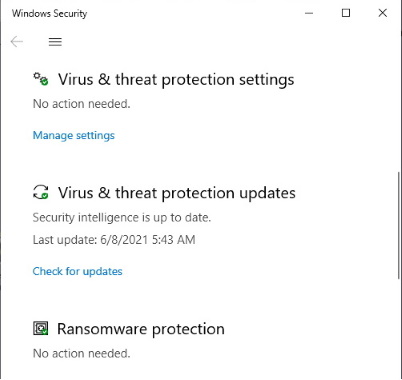
Task: Click Check for updates link
Action: 77,271
